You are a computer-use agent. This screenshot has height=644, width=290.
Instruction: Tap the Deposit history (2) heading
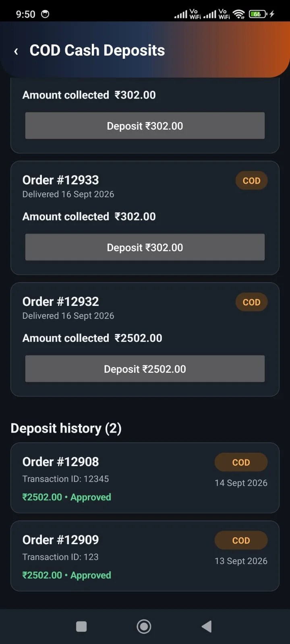tap(66, 428)
